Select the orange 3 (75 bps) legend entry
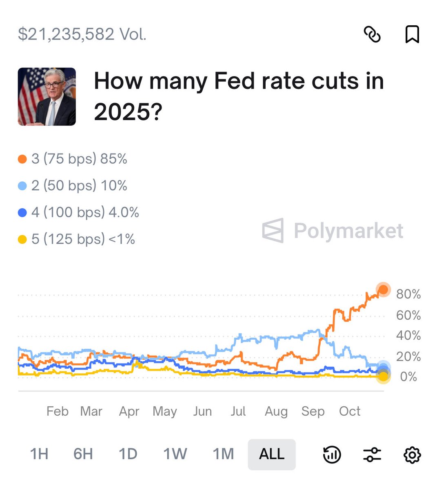Image resolution: width=448 pixels, height=490 pixels. pos(73,159)
